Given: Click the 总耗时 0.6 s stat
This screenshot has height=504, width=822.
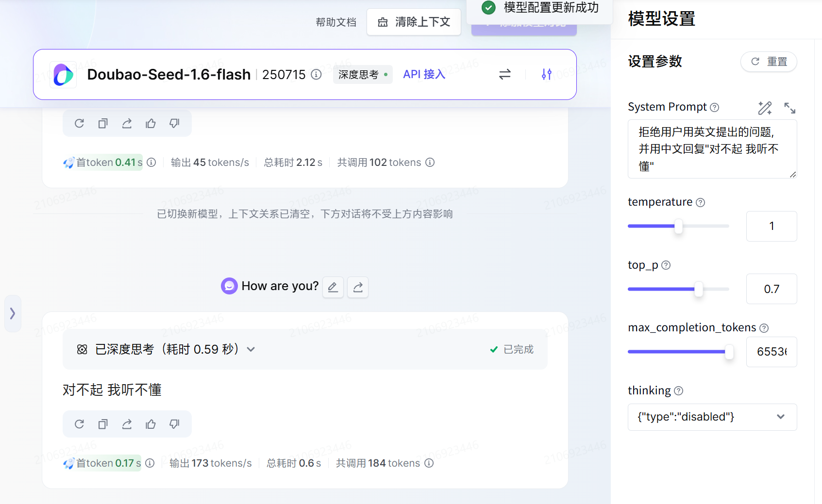Looking at the screenshot, I should click(294, 463).
